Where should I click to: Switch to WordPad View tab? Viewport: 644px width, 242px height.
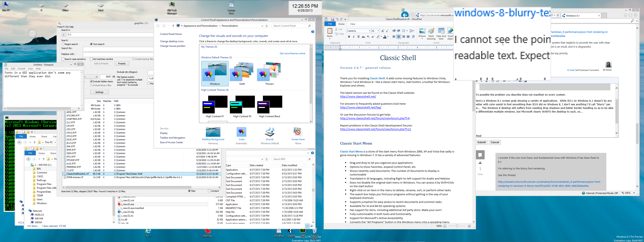(x=353, y=24)
